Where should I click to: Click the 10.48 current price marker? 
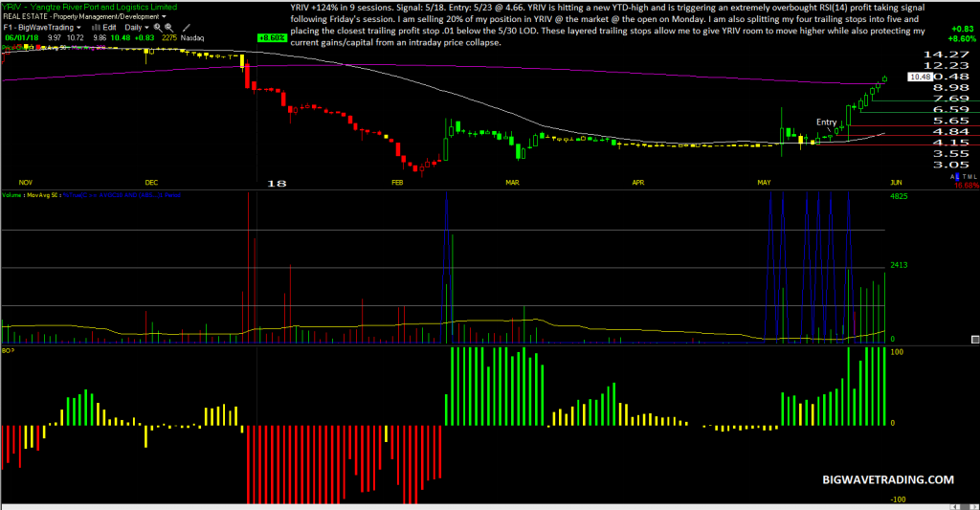tap(920, 77)
